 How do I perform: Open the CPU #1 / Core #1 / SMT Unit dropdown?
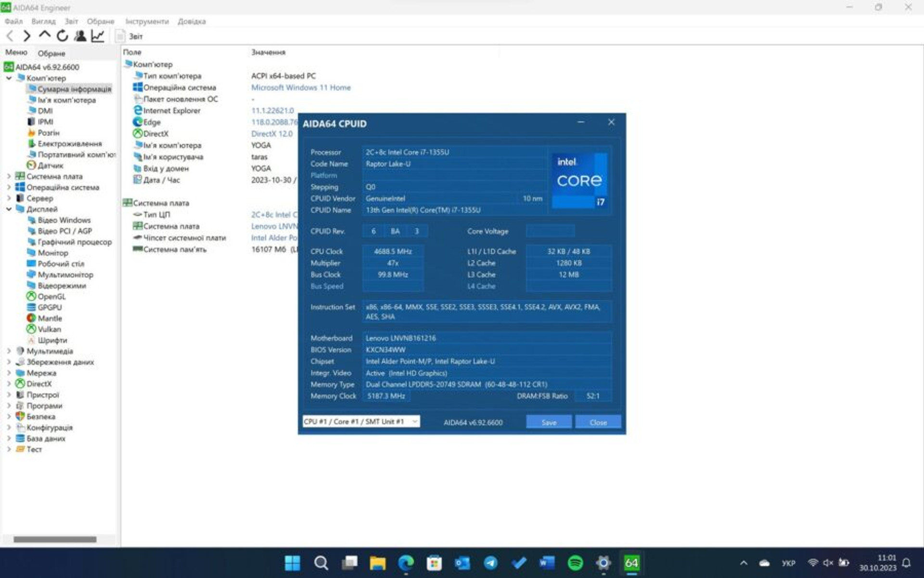(361, 422)
